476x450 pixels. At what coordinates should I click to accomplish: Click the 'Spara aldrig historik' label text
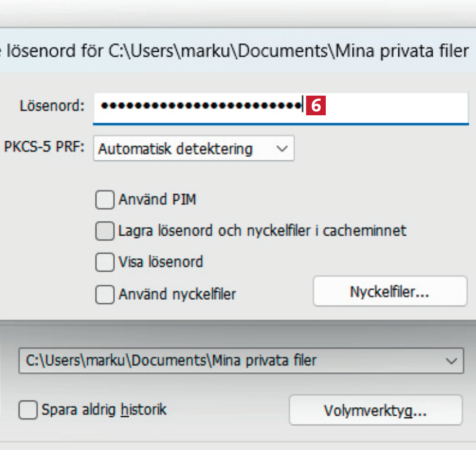pos(105,409)
